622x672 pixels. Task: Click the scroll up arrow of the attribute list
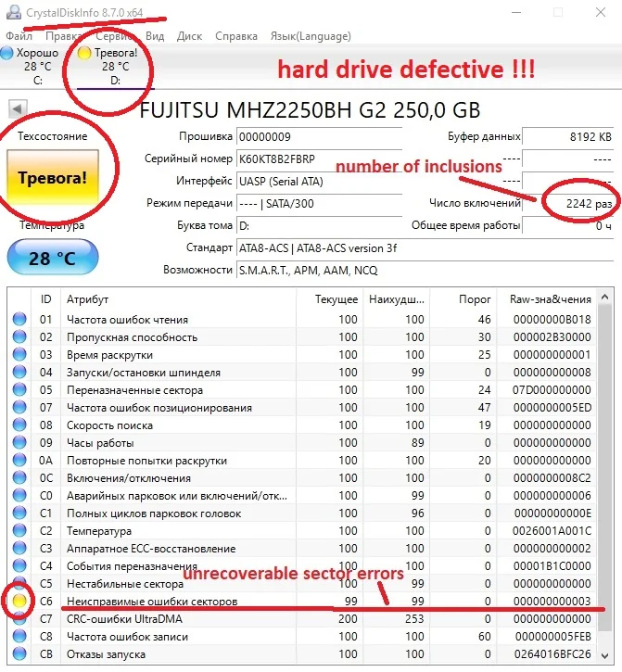[605, 297]
